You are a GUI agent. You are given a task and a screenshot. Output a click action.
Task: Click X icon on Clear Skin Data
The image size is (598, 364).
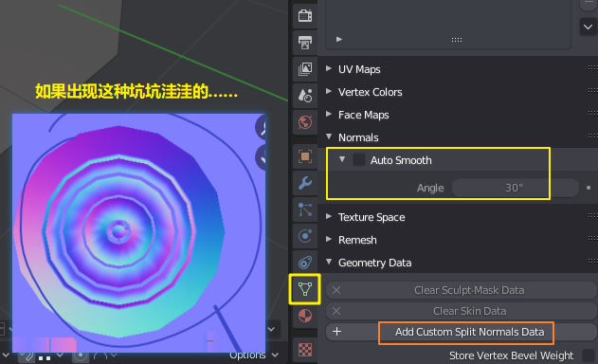pyautogui.click(x=336, y=311)
